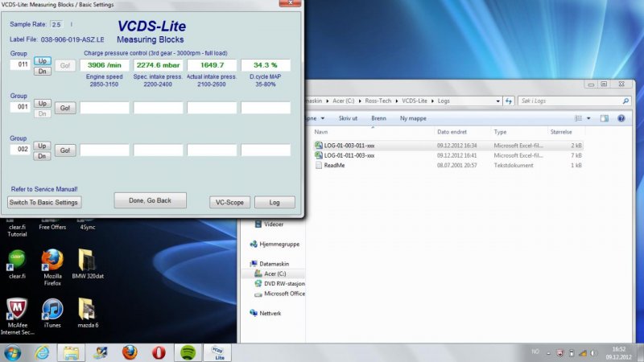This screenshot has height=362, width=644.
Task: Click the Søk i Logs search box
Action: (x=573, y=101)
